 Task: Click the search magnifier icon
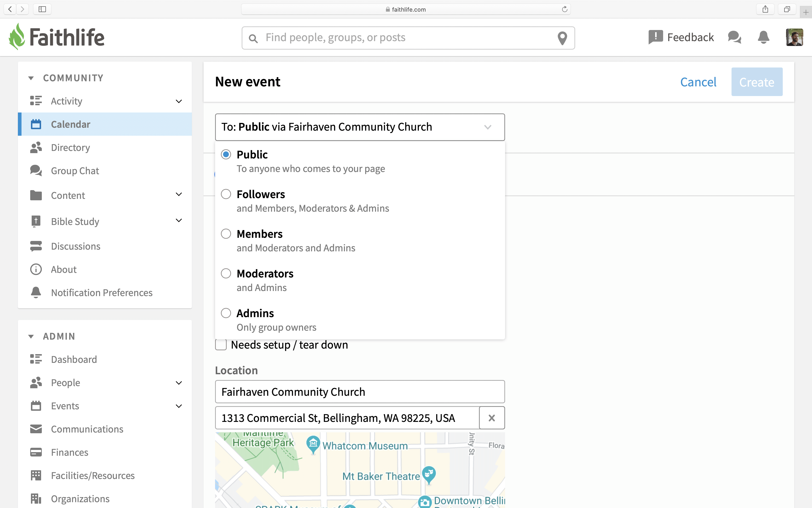click(x=253, y=38)
